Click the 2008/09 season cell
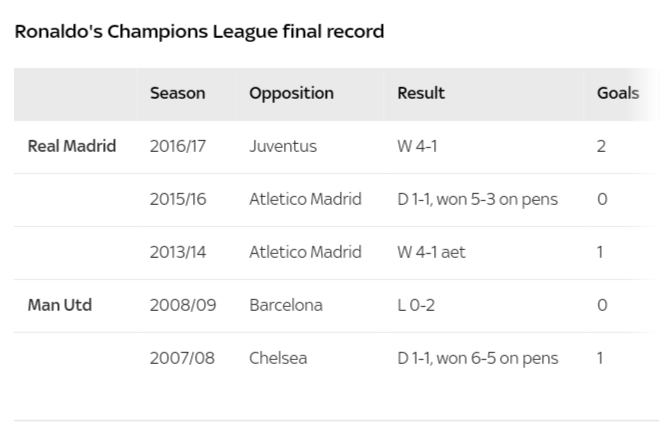Image resolution: width=667 pixels, height=427 pixels. point(183,305)
